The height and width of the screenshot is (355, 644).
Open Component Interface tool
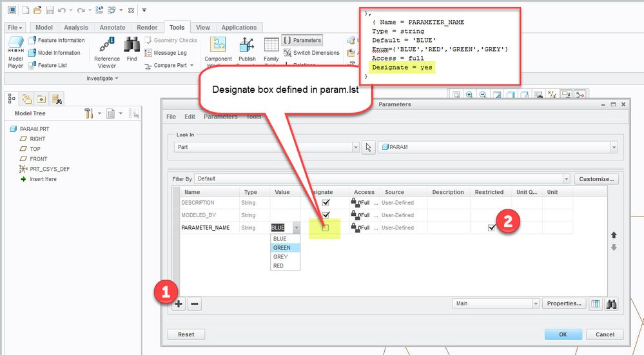pyautogui.click(x=218, y=52)
